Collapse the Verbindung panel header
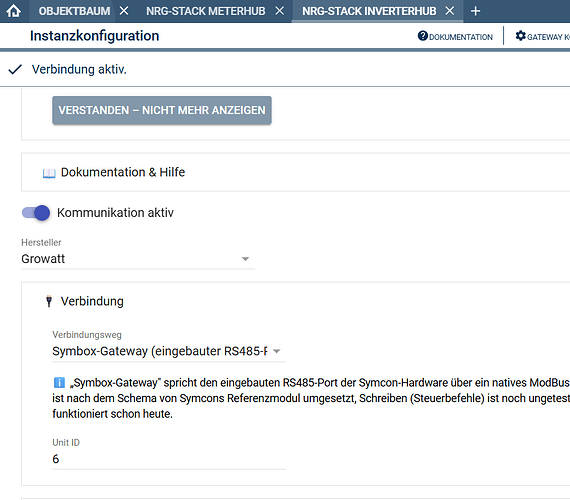Image resolution: width=570 pixels, height=500 pixels. point(295,301)
